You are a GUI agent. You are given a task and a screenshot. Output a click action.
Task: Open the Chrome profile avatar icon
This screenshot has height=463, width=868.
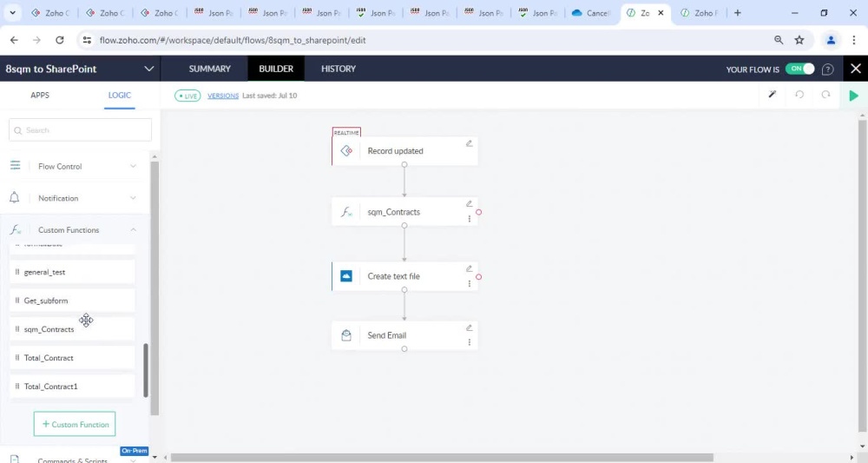coord(831,40)
